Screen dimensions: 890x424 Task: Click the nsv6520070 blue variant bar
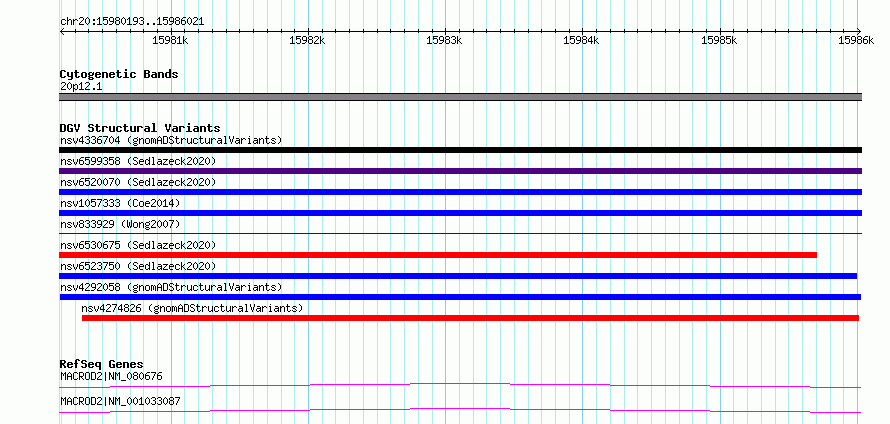pyautogui.click(x=460, y=192)
